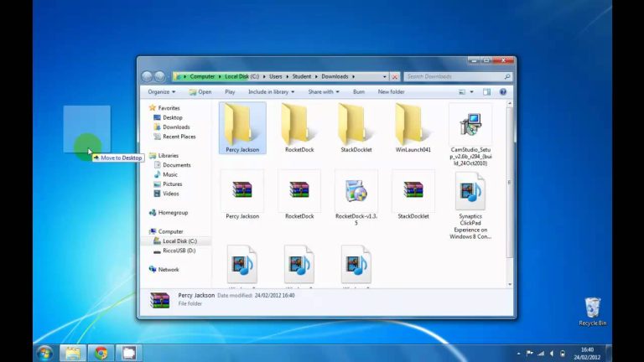Open the change view options dropdown

[472, 91]
